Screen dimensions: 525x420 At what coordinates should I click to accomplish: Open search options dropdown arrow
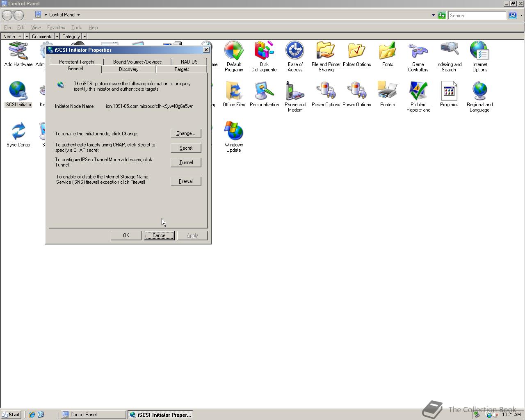[x=521, y=15]
